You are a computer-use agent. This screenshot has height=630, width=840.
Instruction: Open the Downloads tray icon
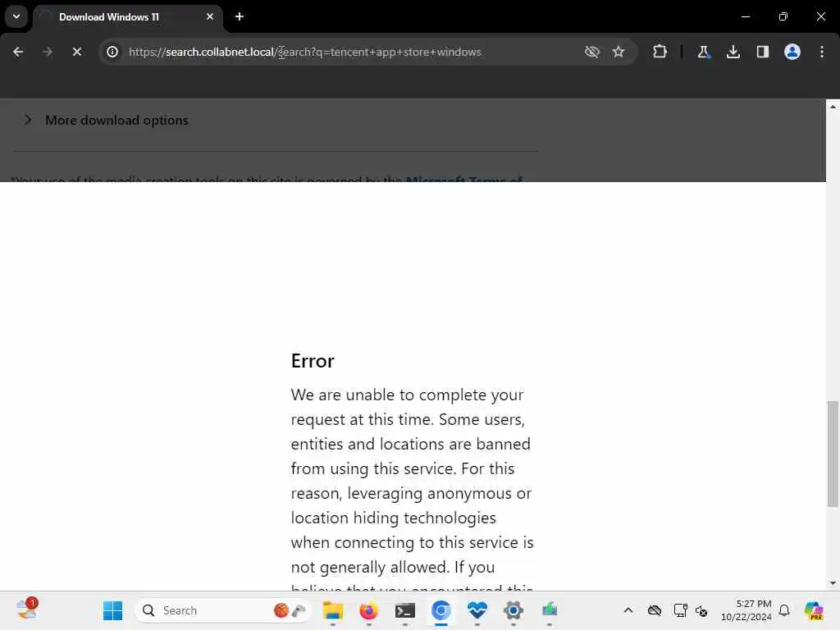733,52
